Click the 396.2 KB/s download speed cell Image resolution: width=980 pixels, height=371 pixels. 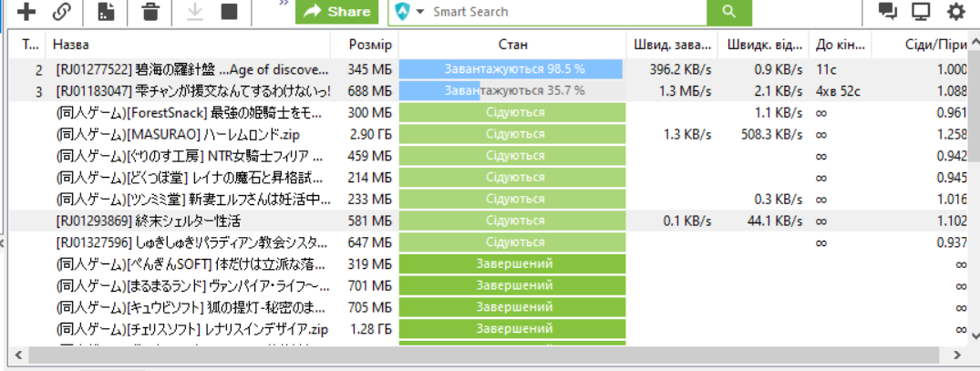pyautogui.click(x=680, y=69)
